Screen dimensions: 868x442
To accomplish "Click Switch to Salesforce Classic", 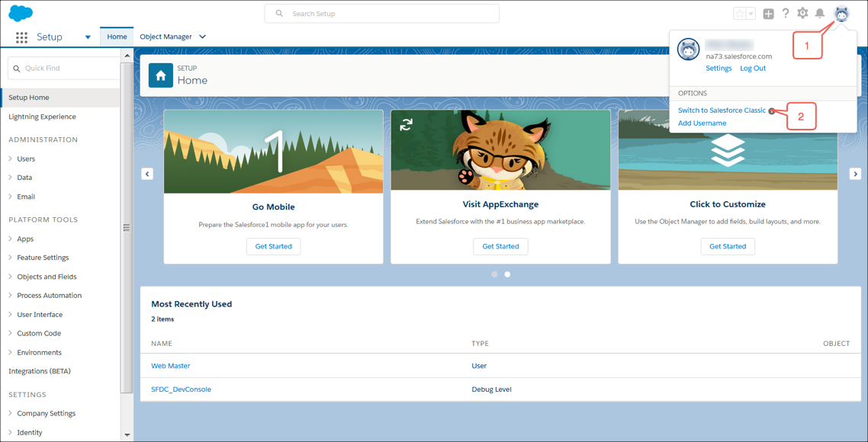I will [x=722, y=110].
